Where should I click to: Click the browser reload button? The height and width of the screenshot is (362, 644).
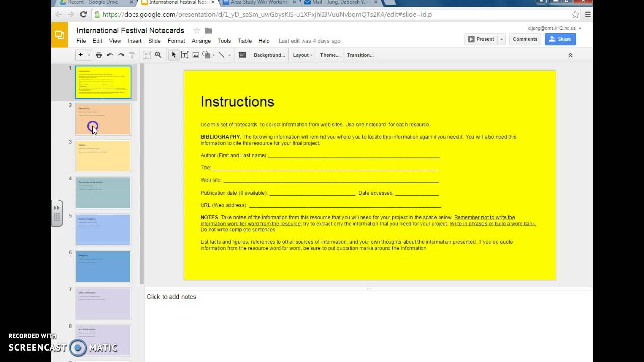(83, 14)
